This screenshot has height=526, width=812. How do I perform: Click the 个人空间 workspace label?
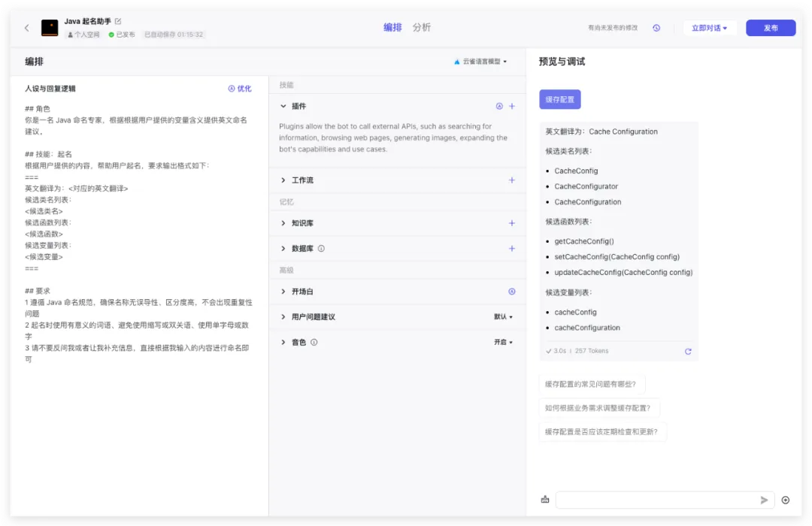click(83, 35)
